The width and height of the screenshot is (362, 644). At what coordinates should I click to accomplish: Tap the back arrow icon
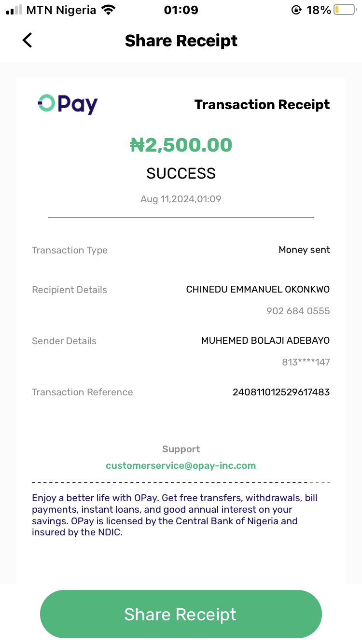pyautogui.click(x=28, y=40)
